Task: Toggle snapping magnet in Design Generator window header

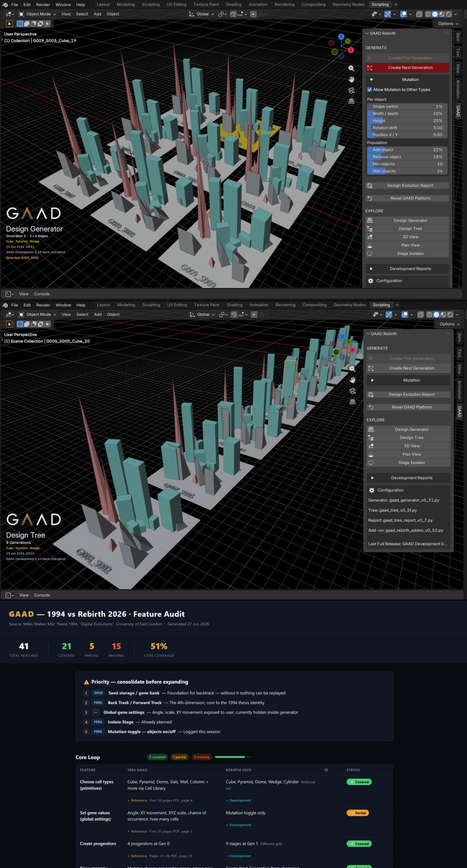Action: (233, 14)
